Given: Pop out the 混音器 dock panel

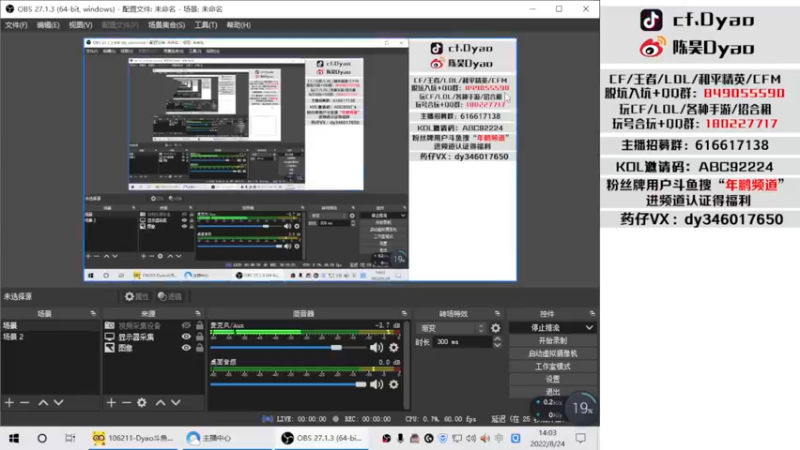Looking at the screenshot, I should click(404, 313).
